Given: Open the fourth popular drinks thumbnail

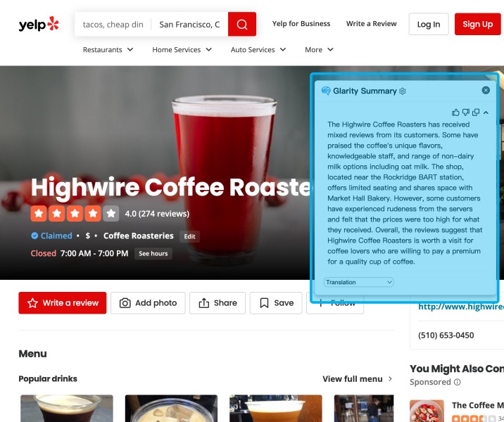Looking at the screenshot, I should coord(364,409).
